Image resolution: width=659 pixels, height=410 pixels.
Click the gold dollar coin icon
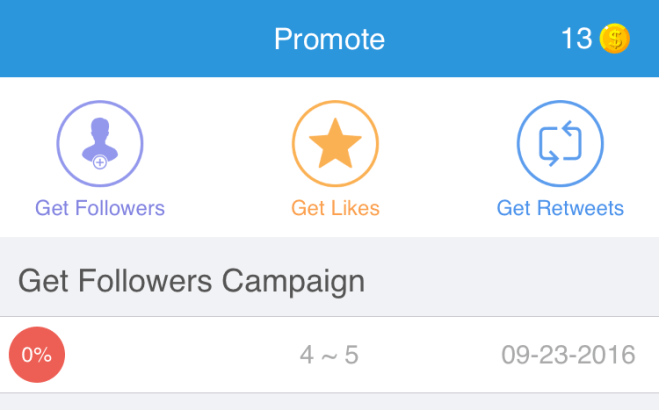pyautogui.click(x=615, y=40)
